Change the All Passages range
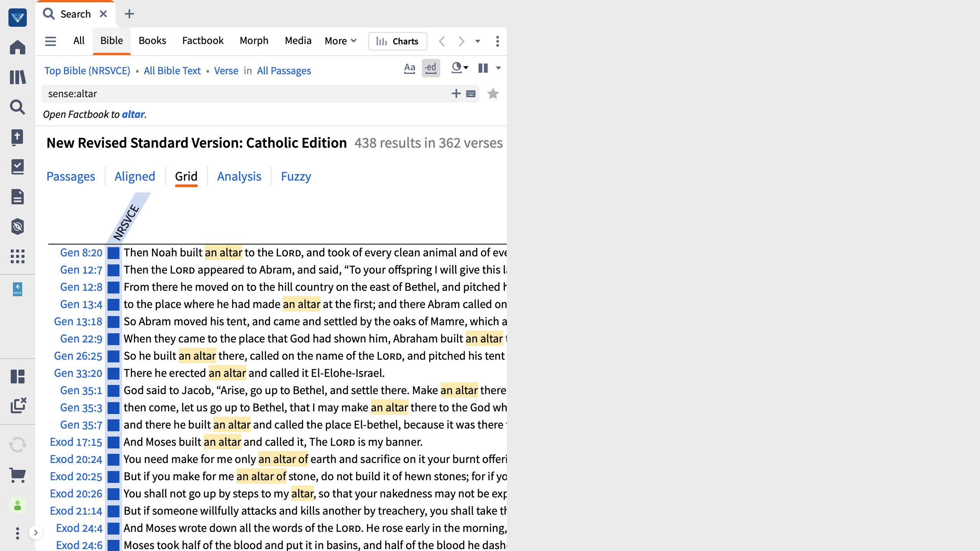This screenshot has height=551, width=980. (x=284, y=71)
